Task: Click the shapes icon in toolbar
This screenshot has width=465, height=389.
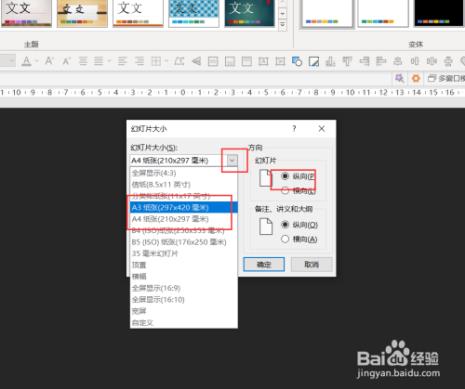Action: pyautogui.click(x=297, y=61)
